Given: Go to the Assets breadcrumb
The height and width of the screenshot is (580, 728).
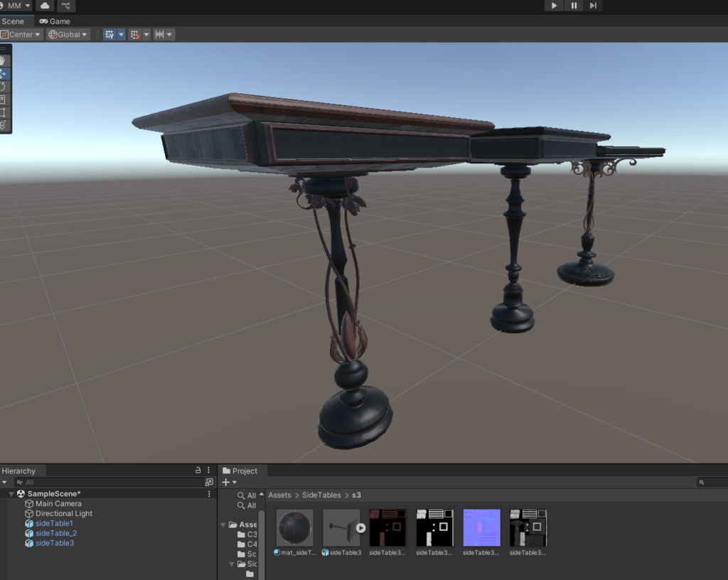Looking at the screenshot, I should (279, 495).
